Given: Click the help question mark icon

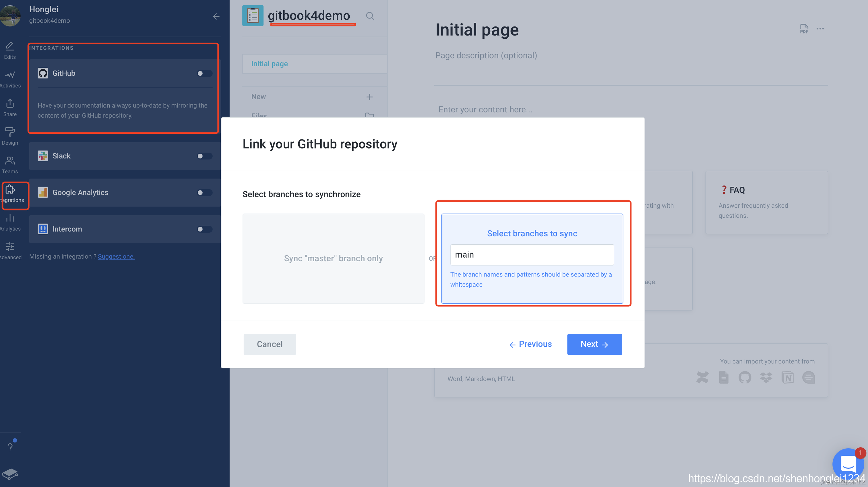Looking at the screenshot, I should 10,447.
